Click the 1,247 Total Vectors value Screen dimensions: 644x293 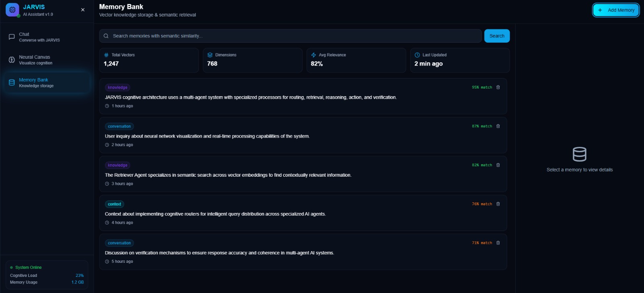(111, 64)
